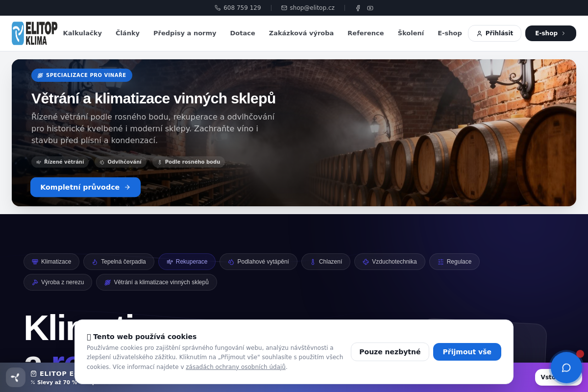Click the phone icon beside 608 759 129

pyautogui.click(x=218, y=8)
